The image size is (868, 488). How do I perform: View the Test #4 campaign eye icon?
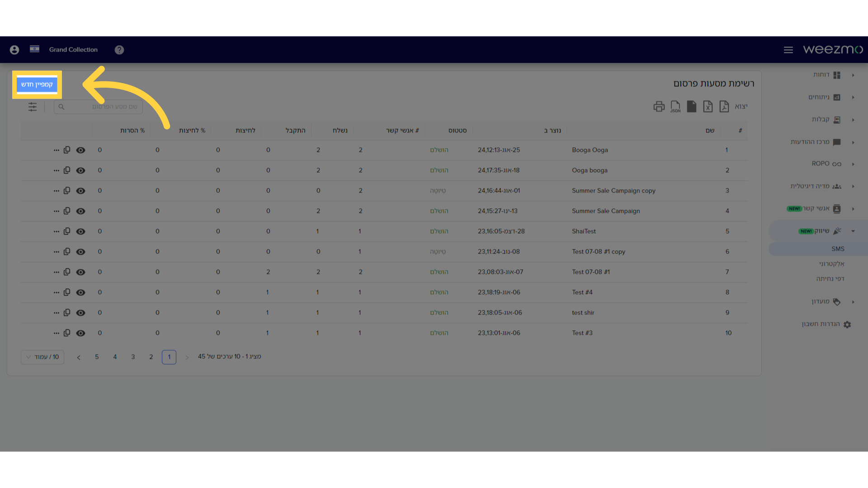click(x=80, y=292)
